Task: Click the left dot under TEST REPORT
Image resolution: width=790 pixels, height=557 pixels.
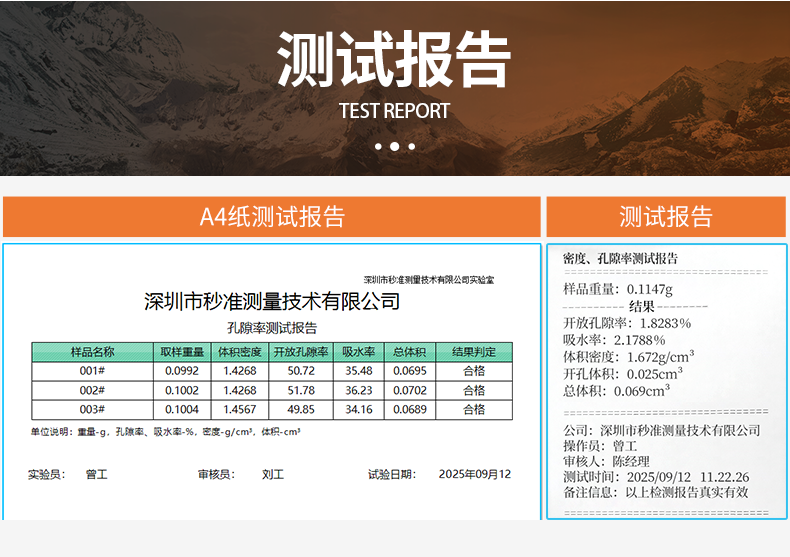Action: (379, 146)
